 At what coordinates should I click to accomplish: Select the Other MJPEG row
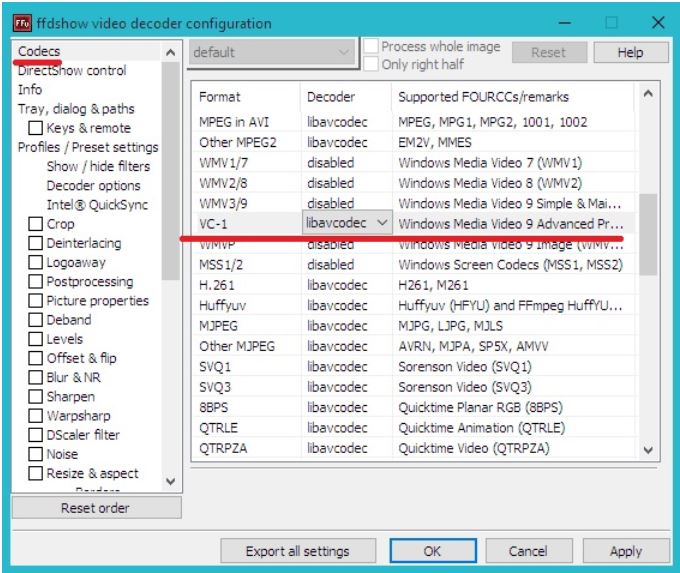pyautogui.click(x=415, y=346)
